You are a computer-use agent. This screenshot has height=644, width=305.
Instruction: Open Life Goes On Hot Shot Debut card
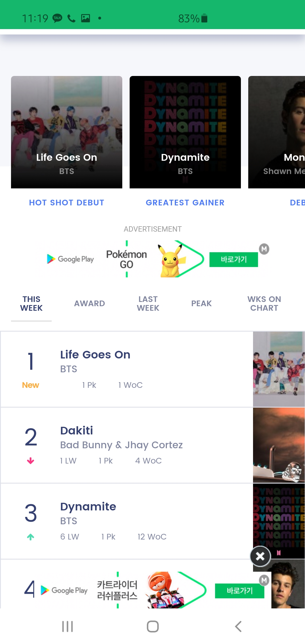[67, 132]
